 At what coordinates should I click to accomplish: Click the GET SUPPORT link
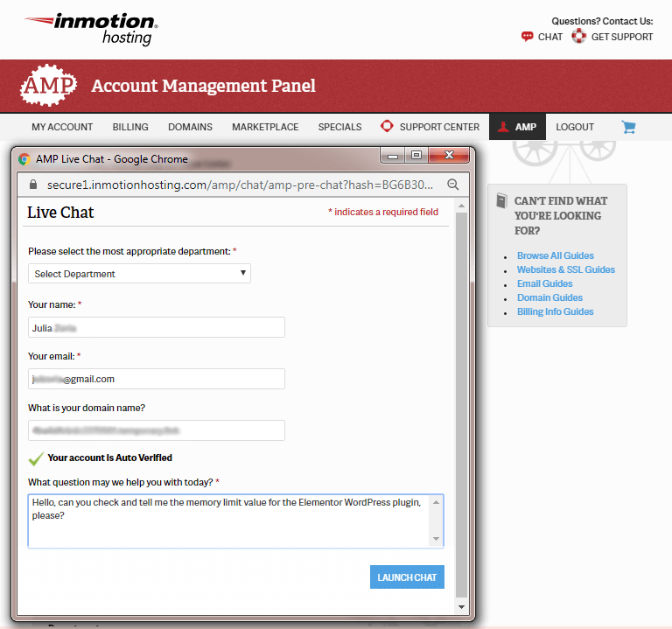pos(622,37)
